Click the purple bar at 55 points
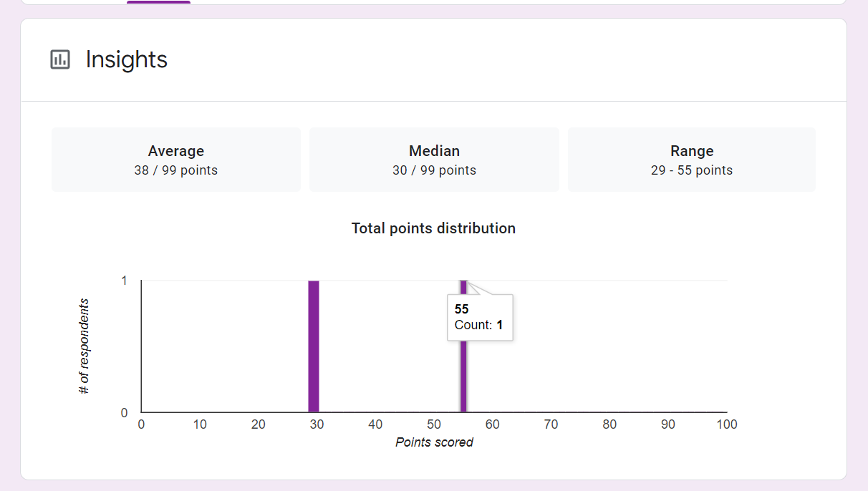This screenshot has height=491, width=868. tap(463, 372)
